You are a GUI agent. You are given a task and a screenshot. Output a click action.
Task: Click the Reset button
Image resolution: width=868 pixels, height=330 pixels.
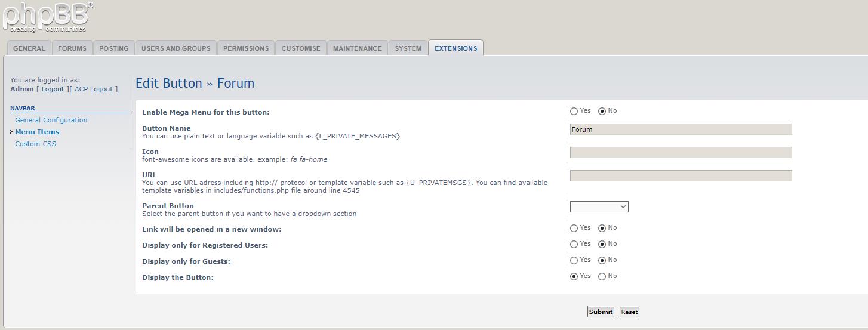click(629, 312)
